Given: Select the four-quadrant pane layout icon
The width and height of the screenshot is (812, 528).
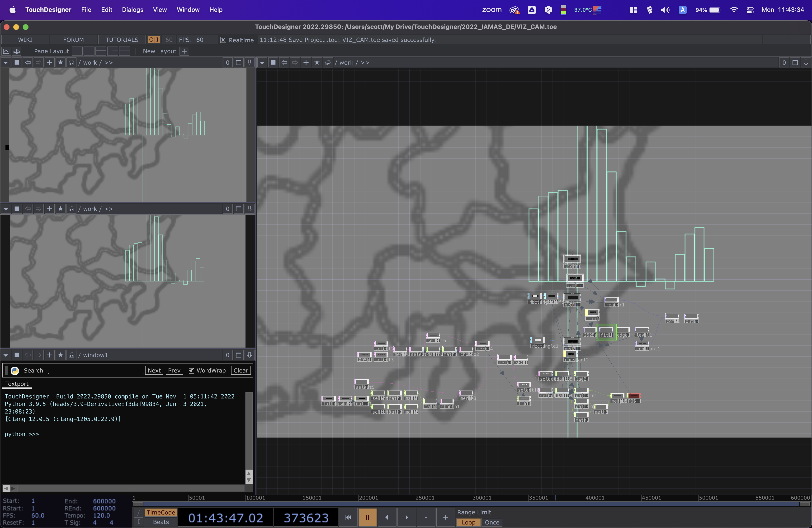Looking at the screenshot, I should tap(124, 51).
